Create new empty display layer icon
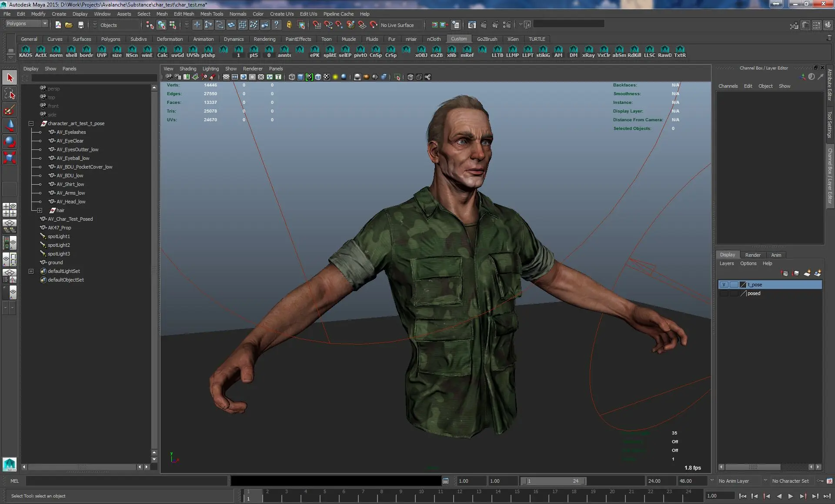The height and width of the screenshot is (504, 835). coord(807,273)
